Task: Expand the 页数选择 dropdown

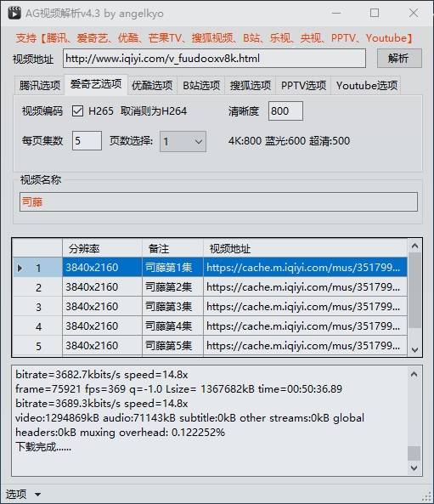Action: point(183,141)
